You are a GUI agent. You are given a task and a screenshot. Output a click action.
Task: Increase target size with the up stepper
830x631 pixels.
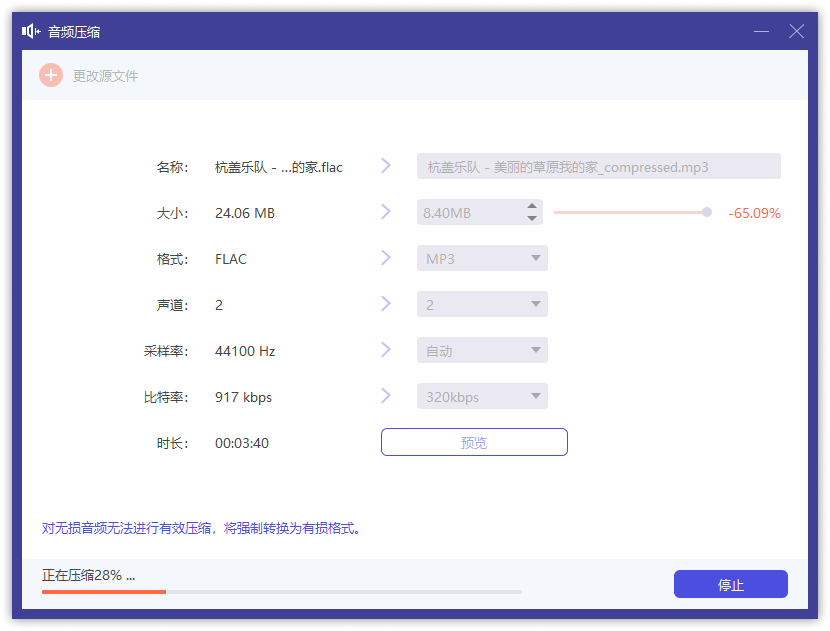532,206
